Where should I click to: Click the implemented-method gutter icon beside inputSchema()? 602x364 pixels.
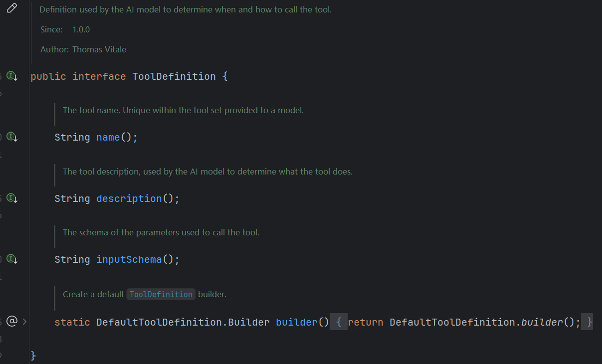click(x=12, y=259)
